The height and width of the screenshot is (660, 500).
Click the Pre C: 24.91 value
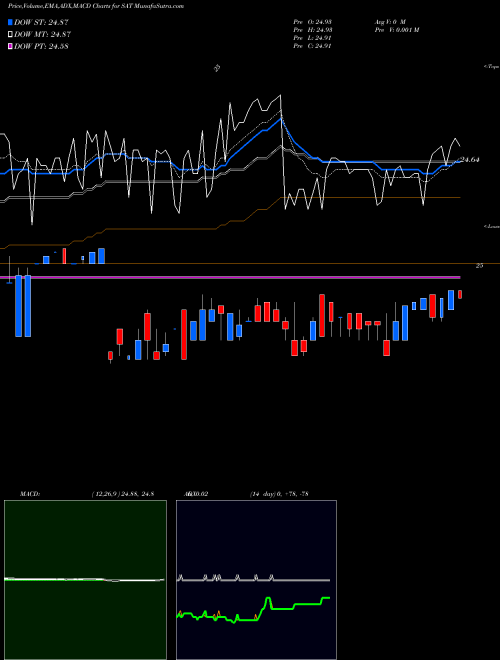click(x=312, y=46)
